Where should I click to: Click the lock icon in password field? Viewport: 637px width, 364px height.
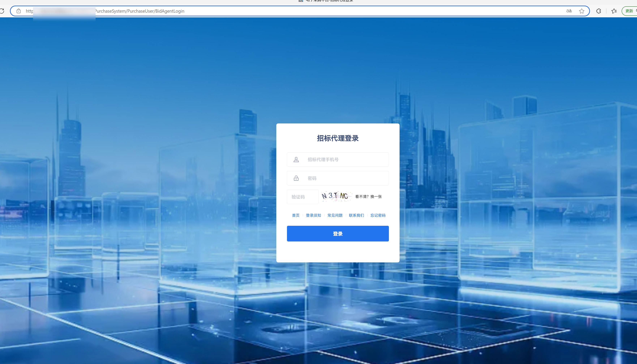[296, 178]
